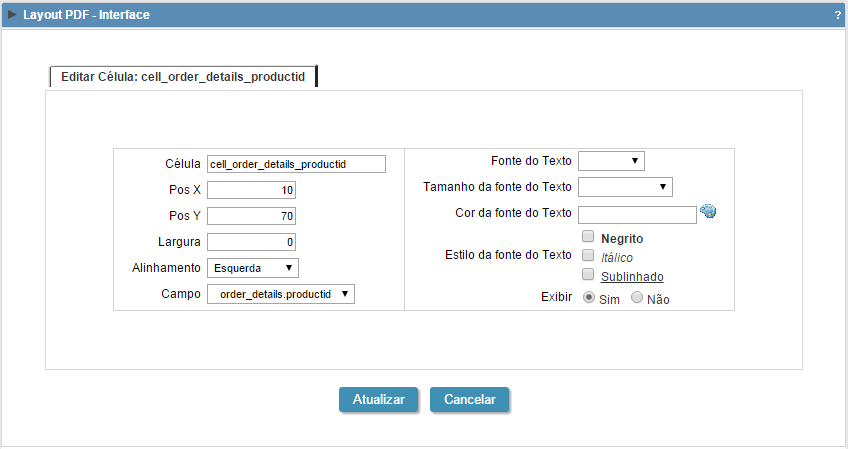
Task: Open Tamanho da fonte do Texto dropdown
Action: pos(625,187)
